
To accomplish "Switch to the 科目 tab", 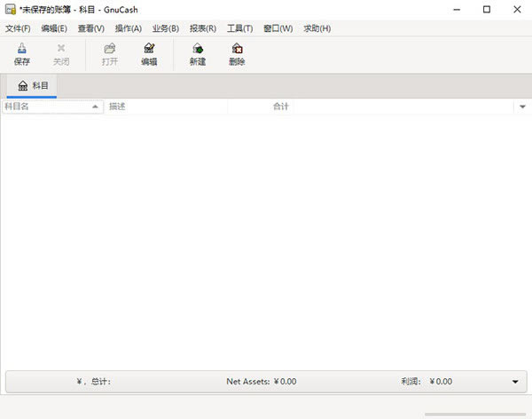I will (x=33, y=86).
